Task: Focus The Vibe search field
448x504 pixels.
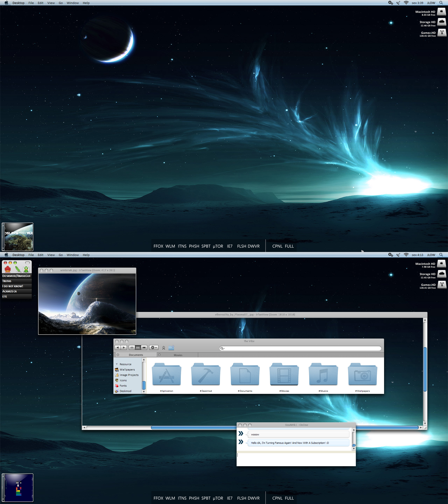Action: coord(300,348)
